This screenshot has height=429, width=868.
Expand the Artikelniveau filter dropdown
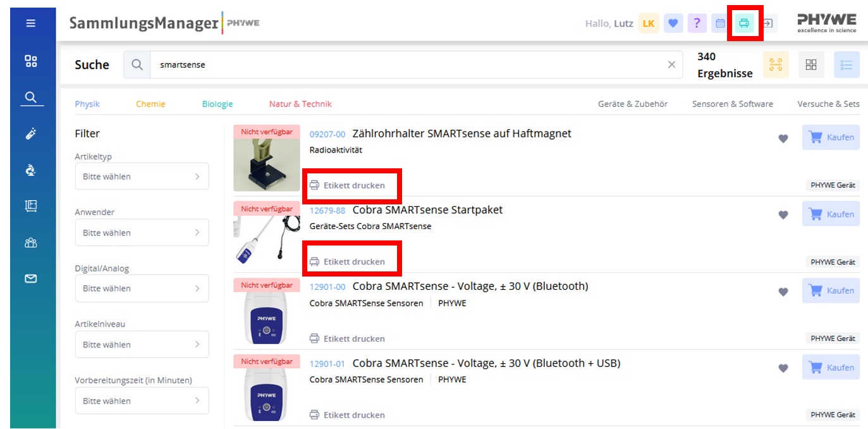(x=142, y=344)
